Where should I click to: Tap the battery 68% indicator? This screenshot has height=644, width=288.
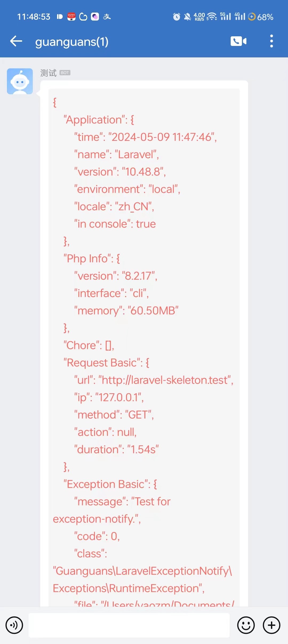pos(261,17)
